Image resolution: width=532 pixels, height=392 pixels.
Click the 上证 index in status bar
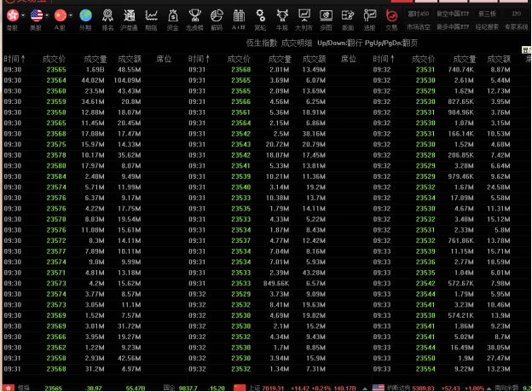tap(257, 387)
